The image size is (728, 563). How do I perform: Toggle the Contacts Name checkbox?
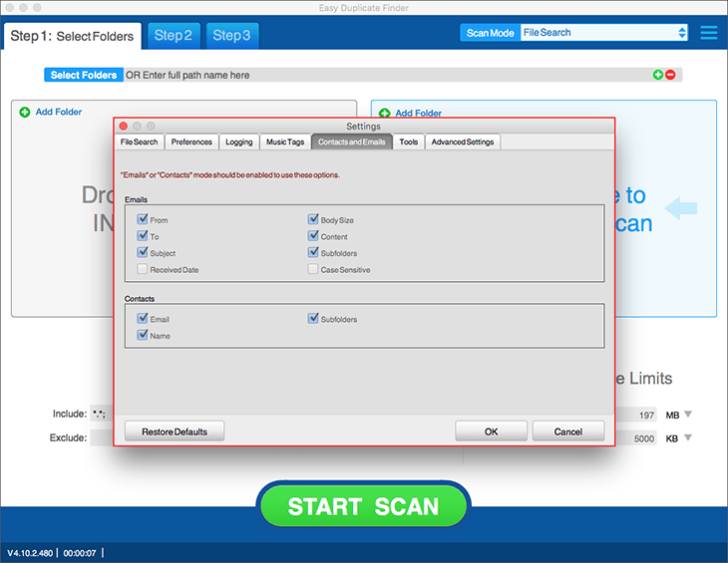coord(143,335)
